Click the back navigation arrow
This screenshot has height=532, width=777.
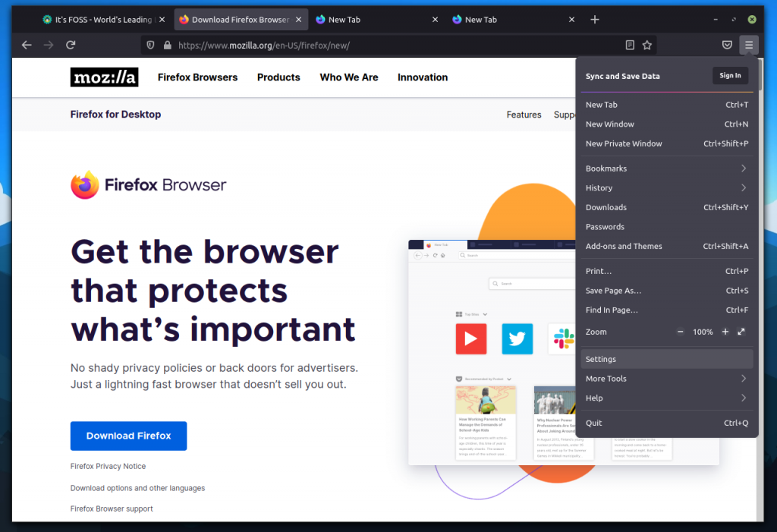pyautogui.click(x=27, y=46)
